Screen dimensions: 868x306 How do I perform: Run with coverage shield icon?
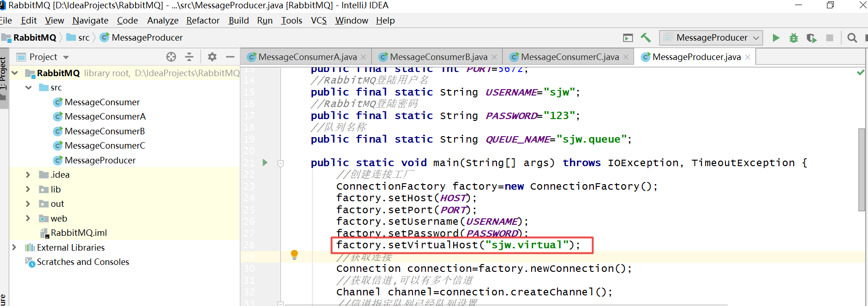811,38
